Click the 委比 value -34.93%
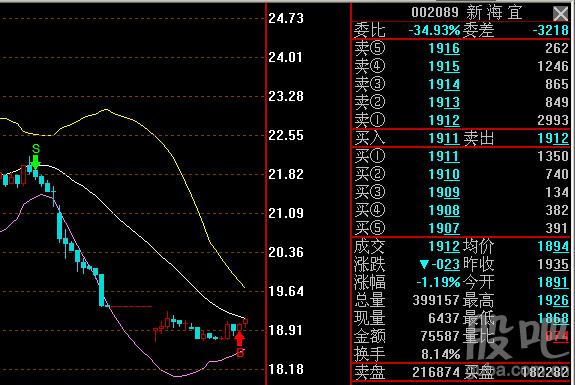 coord(434,30)
